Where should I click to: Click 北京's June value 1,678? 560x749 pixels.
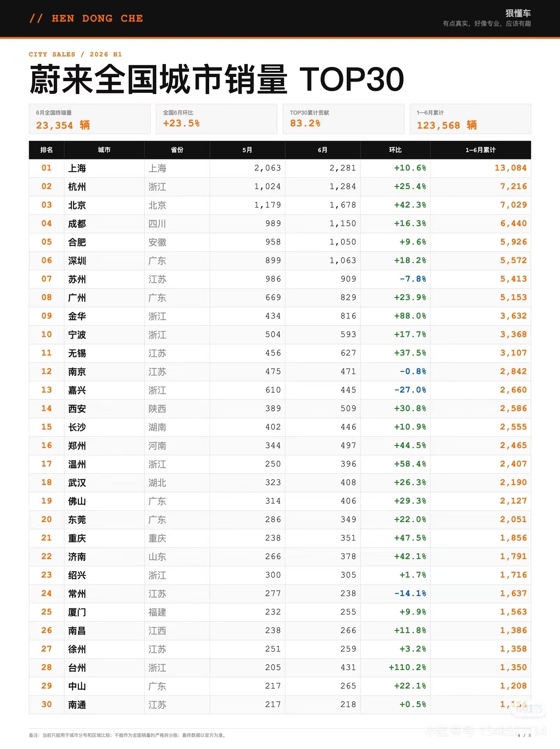point(343,205)
